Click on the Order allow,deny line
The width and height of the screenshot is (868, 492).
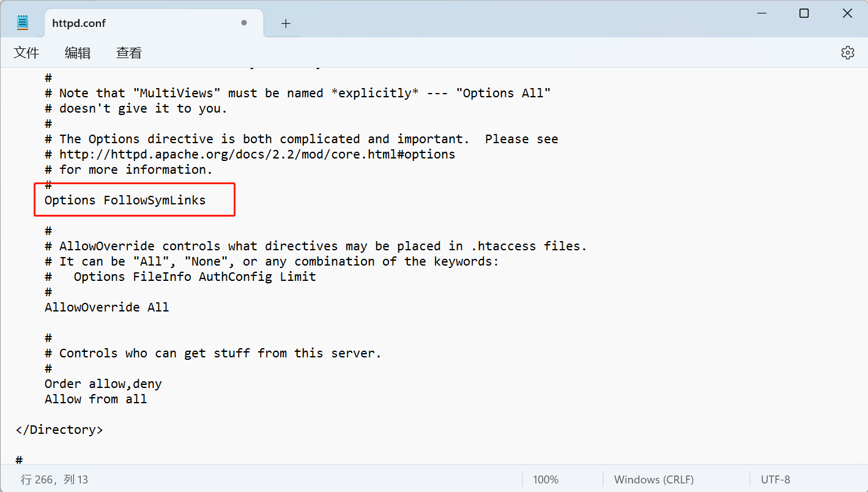pos(103,384)
